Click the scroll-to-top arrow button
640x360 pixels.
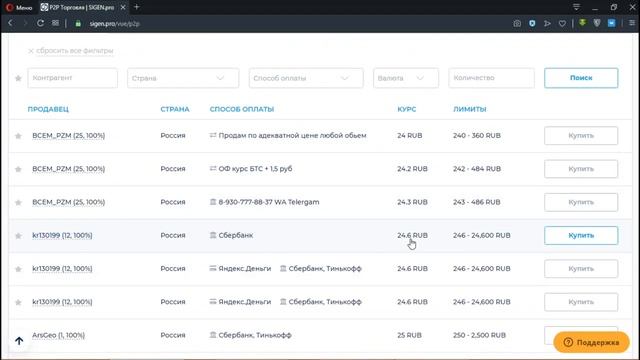[x=19, y=341]
